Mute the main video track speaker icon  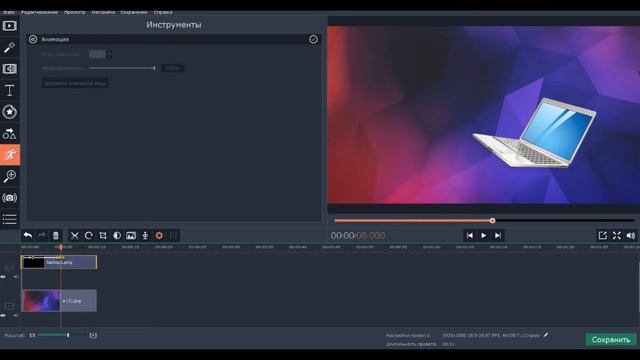[16, 315]
